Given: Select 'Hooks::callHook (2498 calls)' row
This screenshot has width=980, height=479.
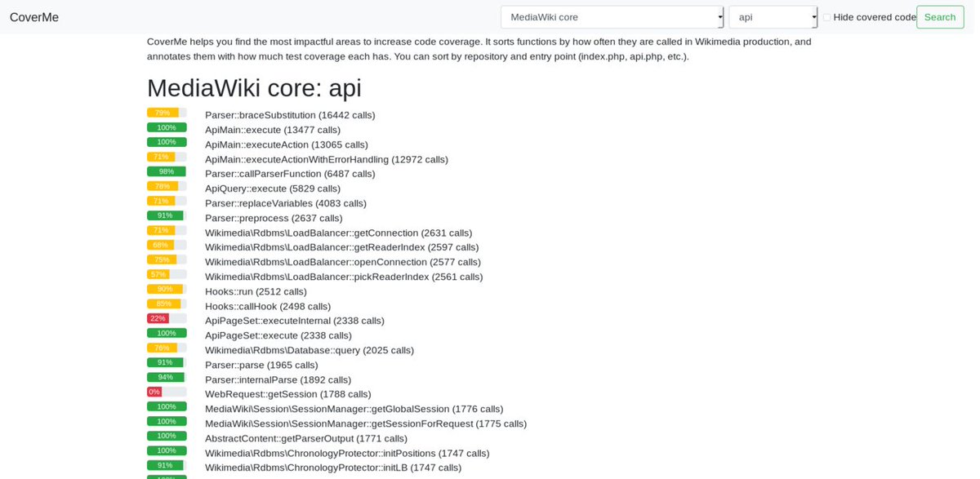Looking at the screenshot, I should [268, 306].
